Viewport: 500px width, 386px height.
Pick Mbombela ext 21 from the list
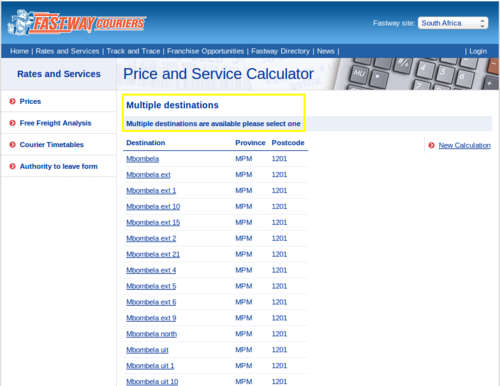click(x=153, y=254)
